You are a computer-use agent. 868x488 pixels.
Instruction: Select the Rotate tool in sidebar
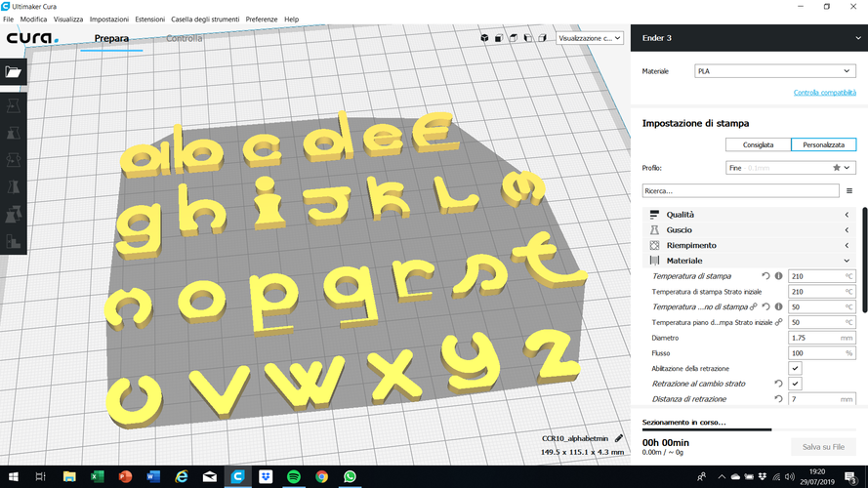pyautogui.click(x=13, y=160)
